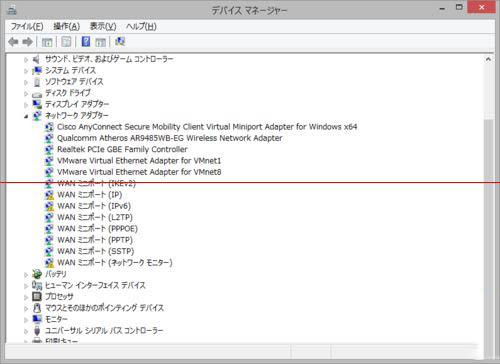500x364 pixels.
Task: Select Qualcomm Atheros AR9485WB-EG Wireless Network Adapter
Action: [x=170, y=138]
